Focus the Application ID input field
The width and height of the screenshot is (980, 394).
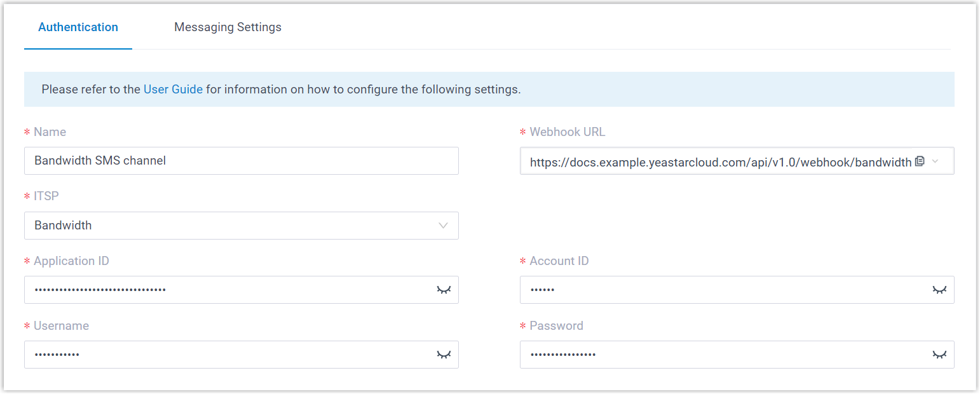(x=229, y=290)
